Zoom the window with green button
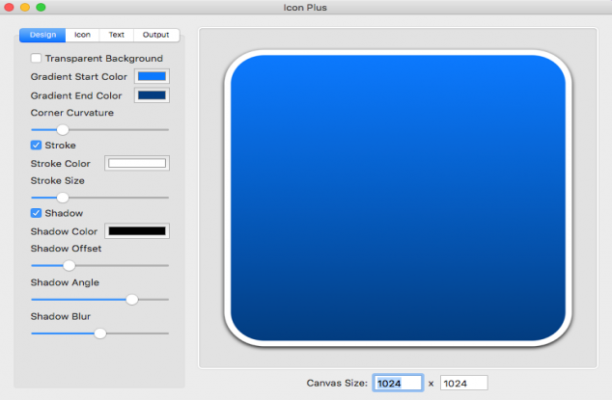The height and width of the screenshot is (400, 612). click(41, 7)
